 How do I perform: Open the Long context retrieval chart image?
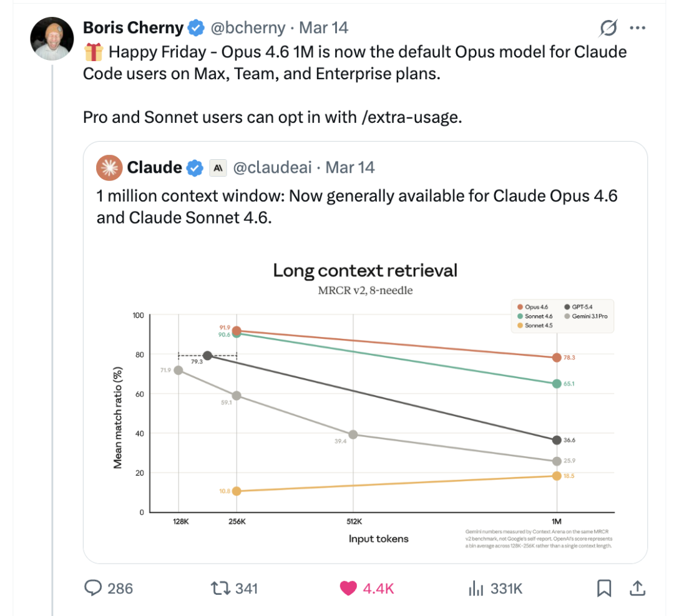[365, 406]
